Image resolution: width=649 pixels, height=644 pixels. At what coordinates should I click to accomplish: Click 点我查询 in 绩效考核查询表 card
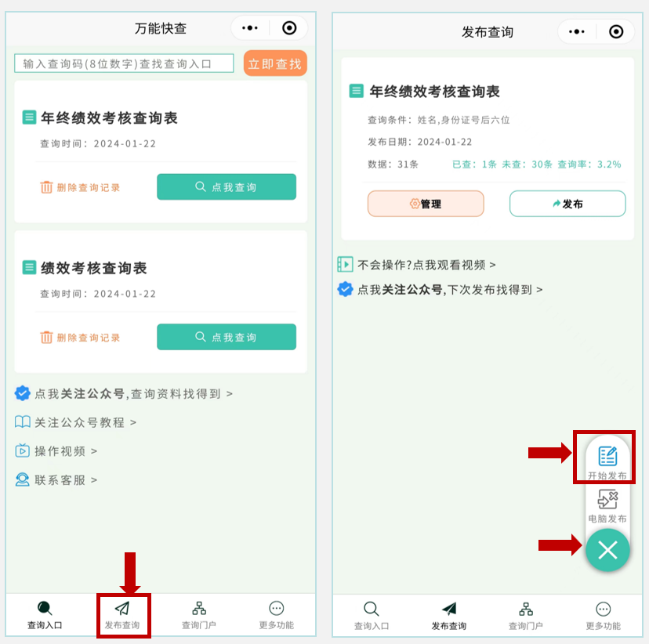(227, 337)
